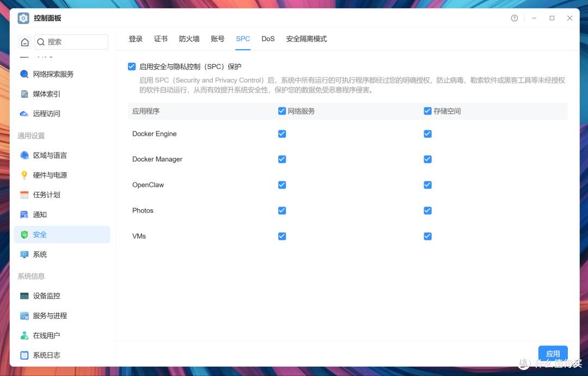This screenshot has height=376, width=588.
Task: Toggle Docker Engine 网络服务 checkbox
Action: (282, 134)
